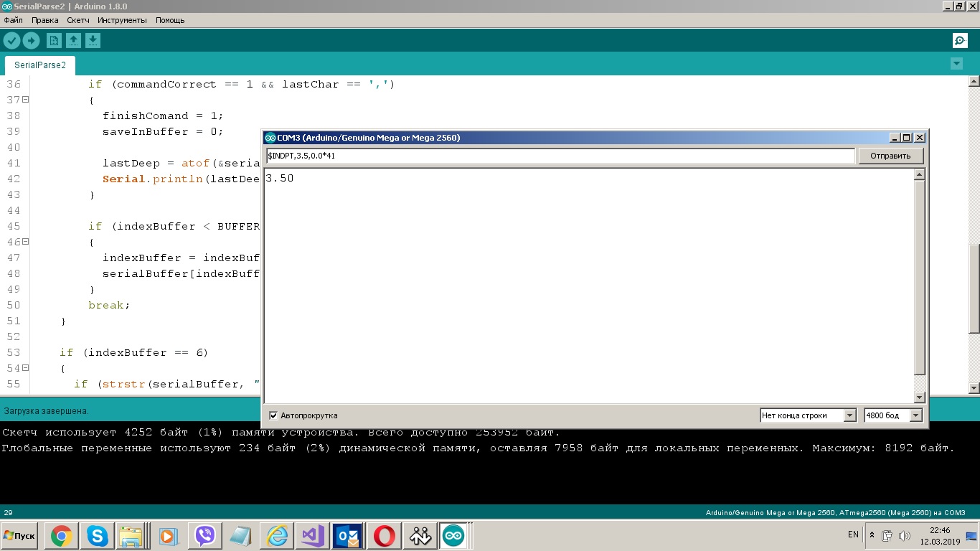Open Notepad icon in the taskbar
The width and height of the screenshot is (980, 551).
click(x=240, y=536)
